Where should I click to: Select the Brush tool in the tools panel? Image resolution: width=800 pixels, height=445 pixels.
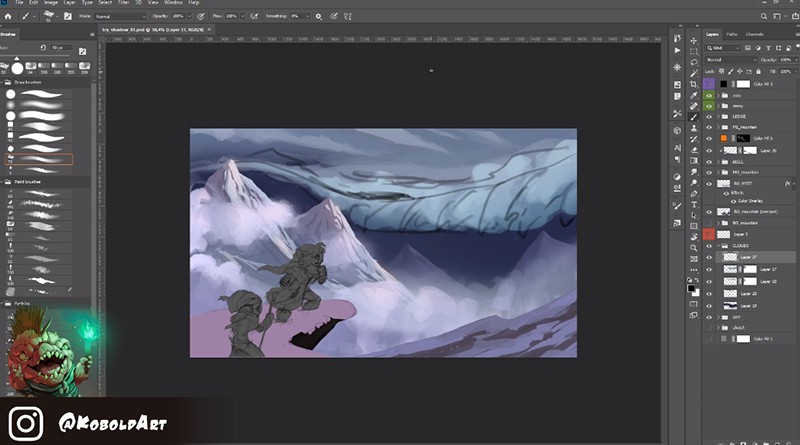(x=694, y=117)
